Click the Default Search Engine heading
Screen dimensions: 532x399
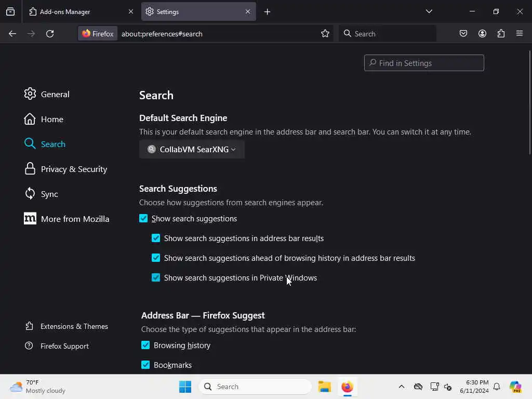click(x=183, y=118)
